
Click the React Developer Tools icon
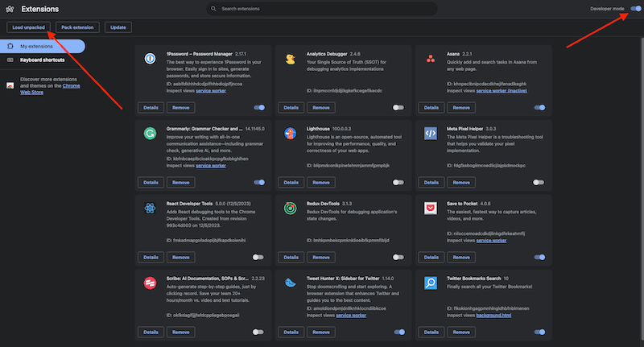click(150, 209)
